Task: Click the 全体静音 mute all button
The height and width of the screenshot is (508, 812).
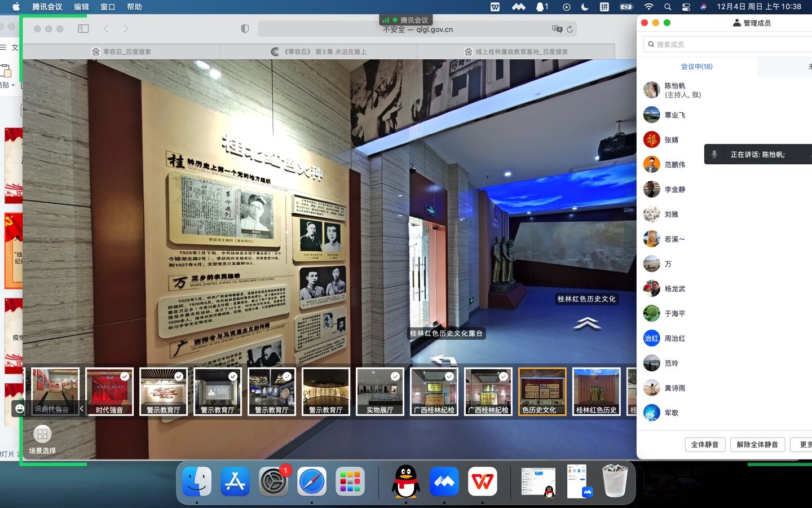Action: point(705,445)
